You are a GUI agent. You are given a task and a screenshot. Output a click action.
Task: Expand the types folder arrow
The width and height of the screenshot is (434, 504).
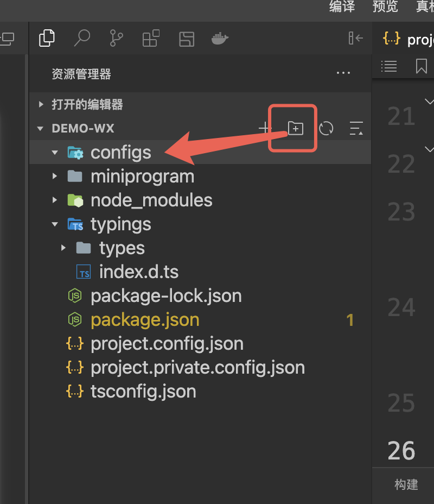point(63,248)
